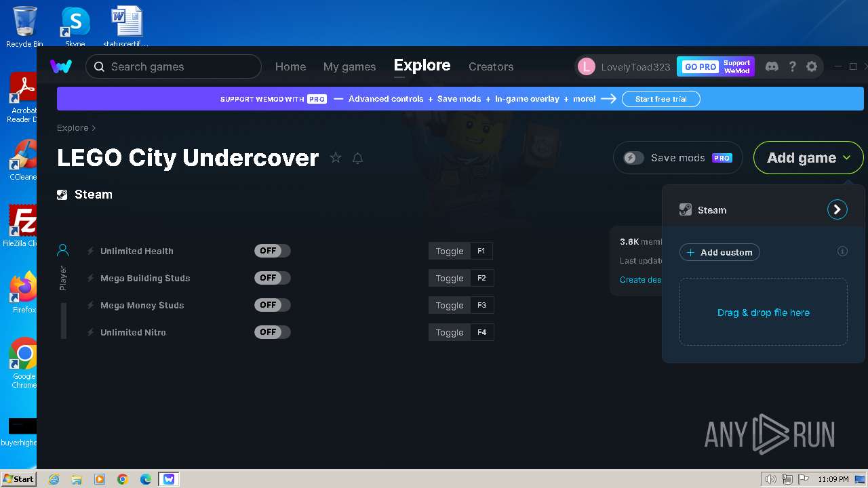Click Toggle button for Unlimited Nitro
The image size is (868, 488).
coord(449,332)
